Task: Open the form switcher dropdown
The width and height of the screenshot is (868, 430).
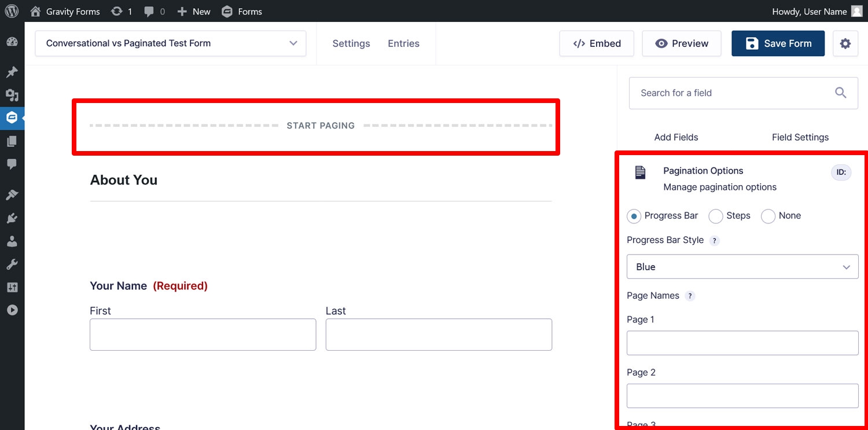Action: coord(171,43)
